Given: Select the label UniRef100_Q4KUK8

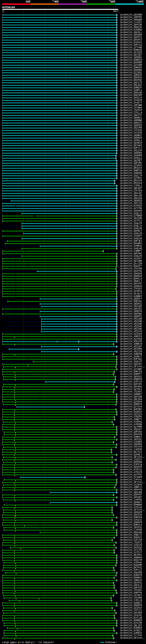Looking at the screenshot, I should click(x=131, y=211).
